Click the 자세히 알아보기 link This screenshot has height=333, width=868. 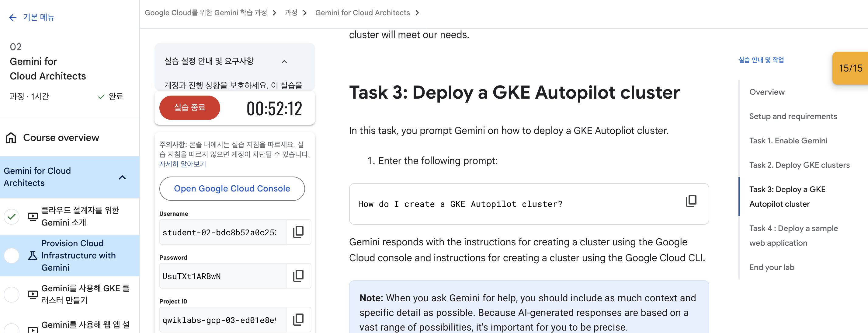(182, 164)
